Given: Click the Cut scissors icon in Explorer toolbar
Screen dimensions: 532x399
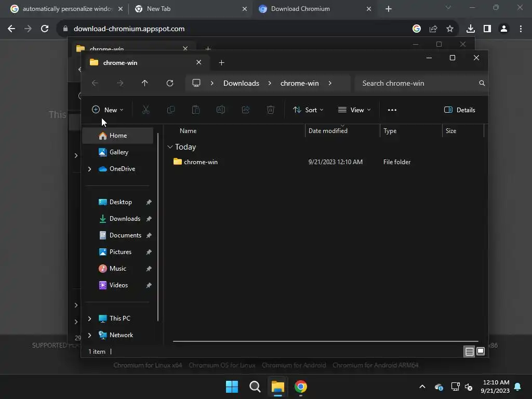Looking at the screenshot, I should point(145,110).
